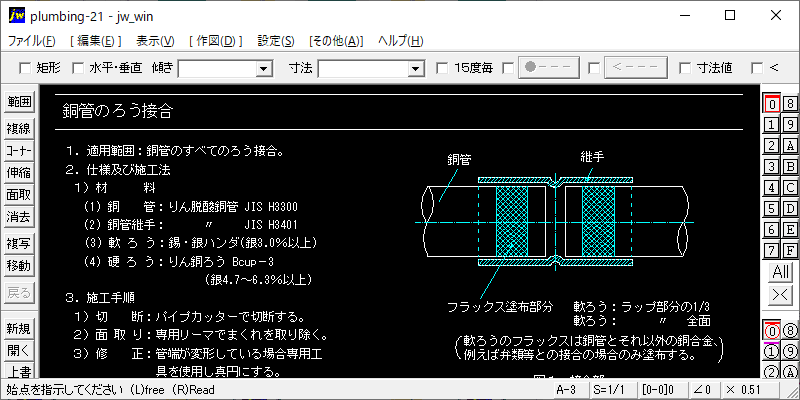Image resolution: width=800 pixels, height=400 pixels.
Task: Click into the 傾き input field
Action: click(218, 68)
